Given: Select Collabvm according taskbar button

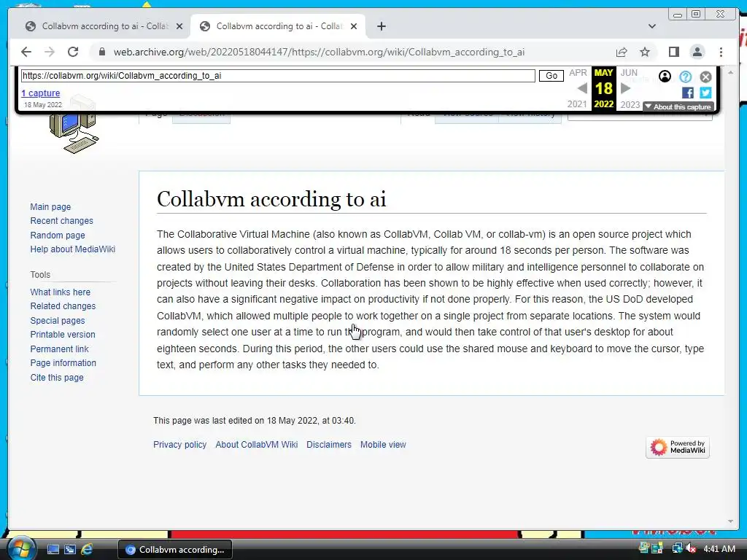Looking at the screenshot, I should point(175,550).
